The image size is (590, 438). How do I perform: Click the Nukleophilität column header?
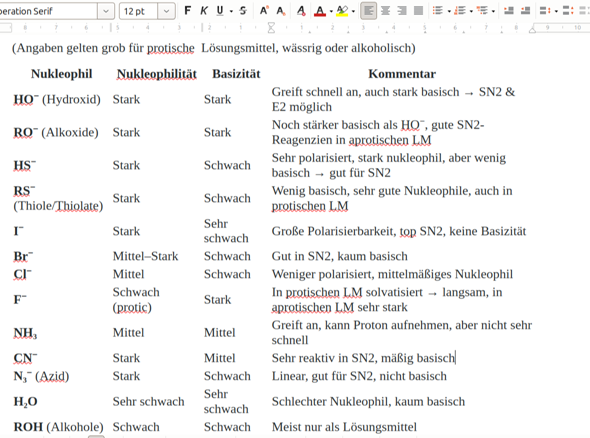(157, 74)
